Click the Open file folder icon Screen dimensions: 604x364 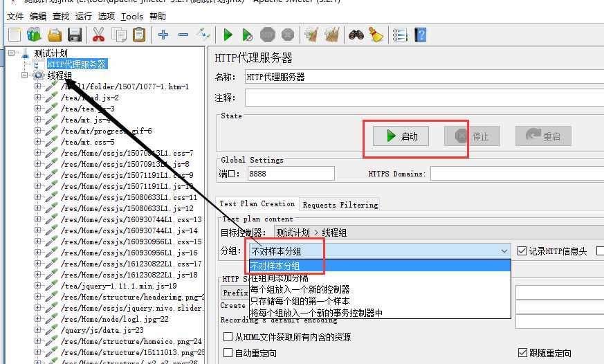[55, 35]
